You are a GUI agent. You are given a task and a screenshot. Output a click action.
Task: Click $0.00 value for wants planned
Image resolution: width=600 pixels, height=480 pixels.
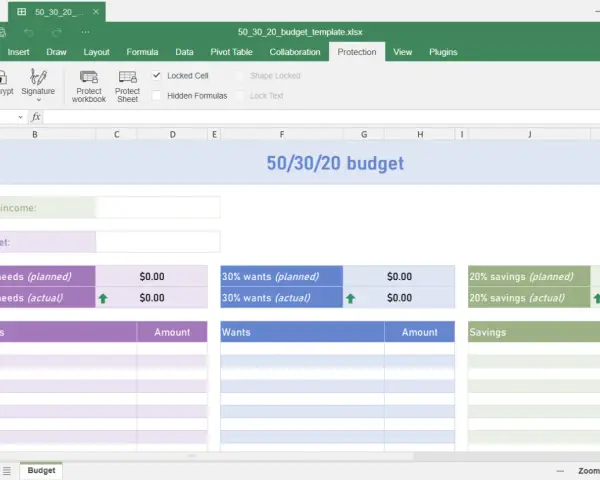[x=399, y=276]
